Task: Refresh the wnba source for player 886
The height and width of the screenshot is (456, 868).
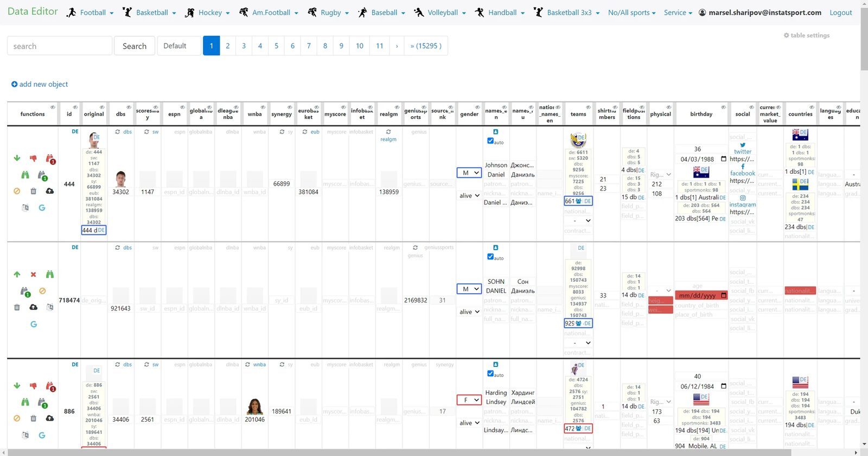Action: coord(247,365)
